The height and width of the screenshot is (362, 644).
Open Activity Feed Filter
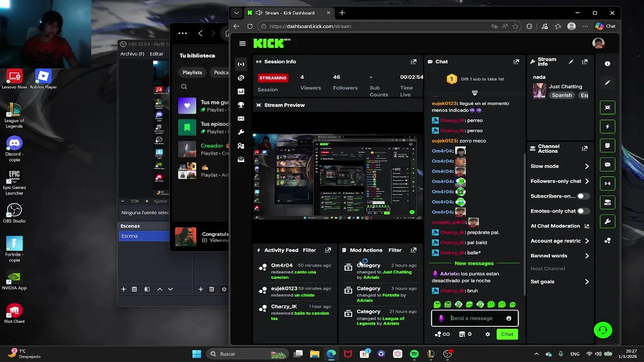click(x=309, y=250)
